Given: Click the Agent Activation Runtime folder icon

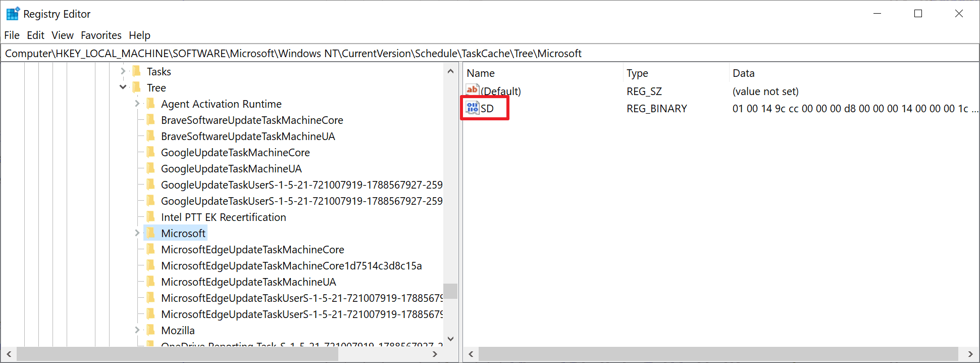Looking at the screenshot, I should pyautogui.click(x=150, y=104).
